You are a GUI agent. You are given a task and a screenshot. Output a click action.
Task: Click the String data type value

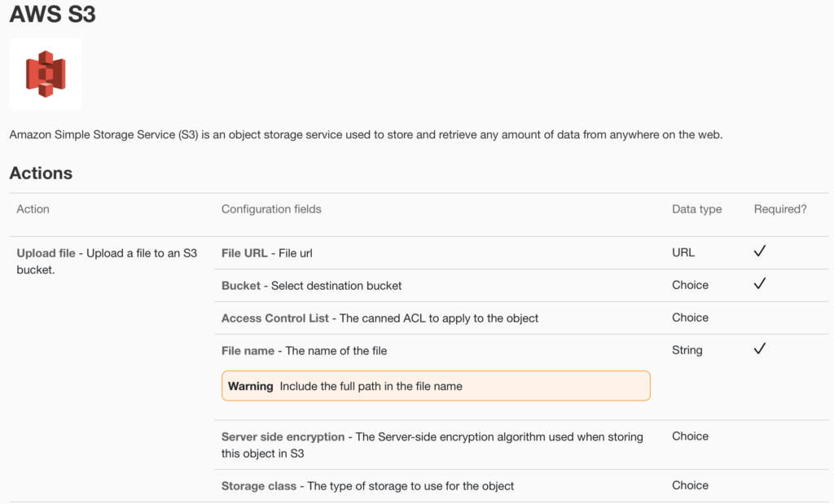pos(687,350)
